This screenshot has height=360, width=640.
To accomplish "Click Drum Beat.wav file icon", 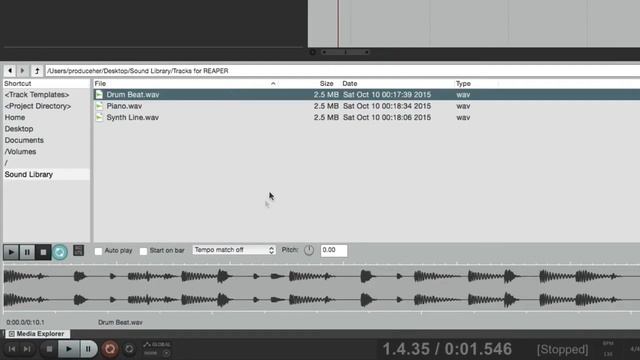I will coord(99,94).
